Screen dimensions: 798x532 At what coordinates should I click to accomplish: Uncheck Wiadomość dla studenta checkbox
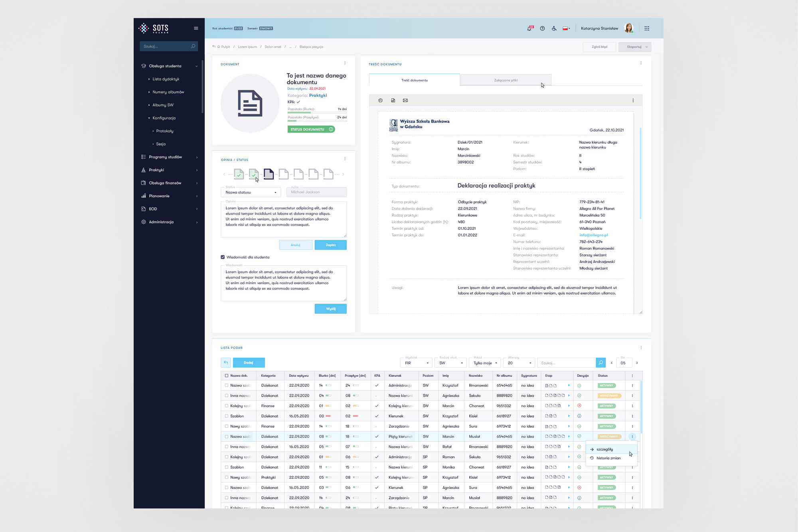(x=223, y=257)
